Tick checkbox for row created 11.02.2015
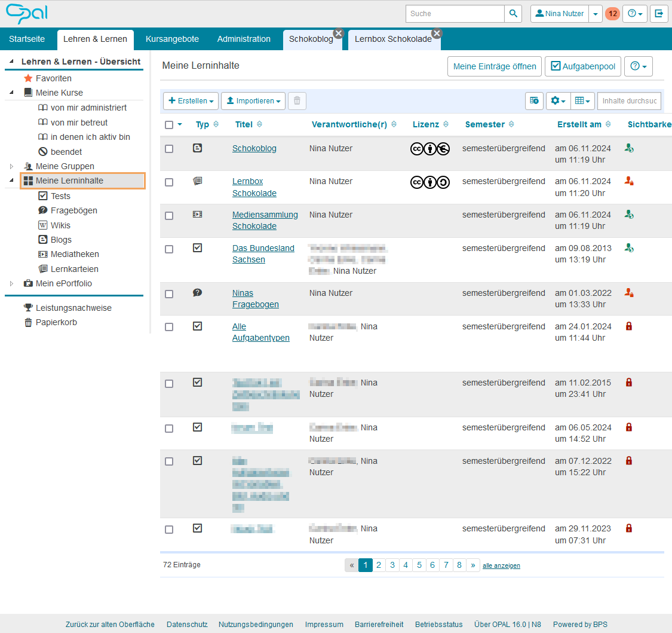 click(169, 384)
